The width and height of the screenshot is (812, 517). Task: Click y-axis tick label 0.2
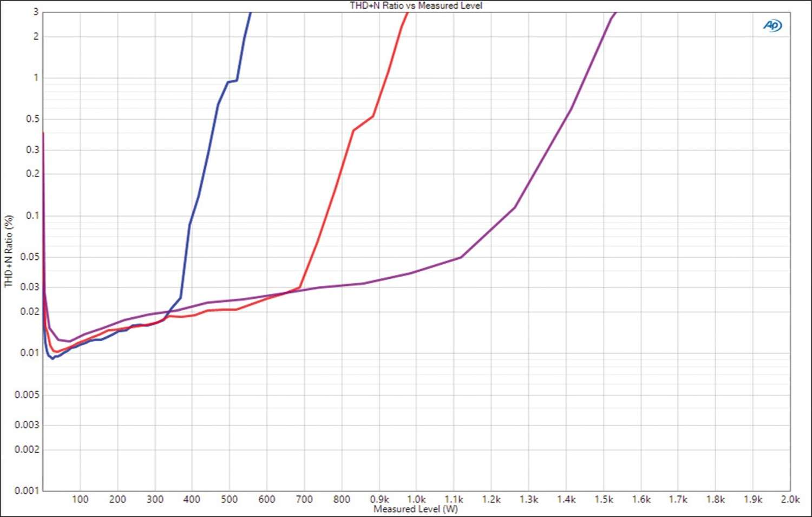32,173
